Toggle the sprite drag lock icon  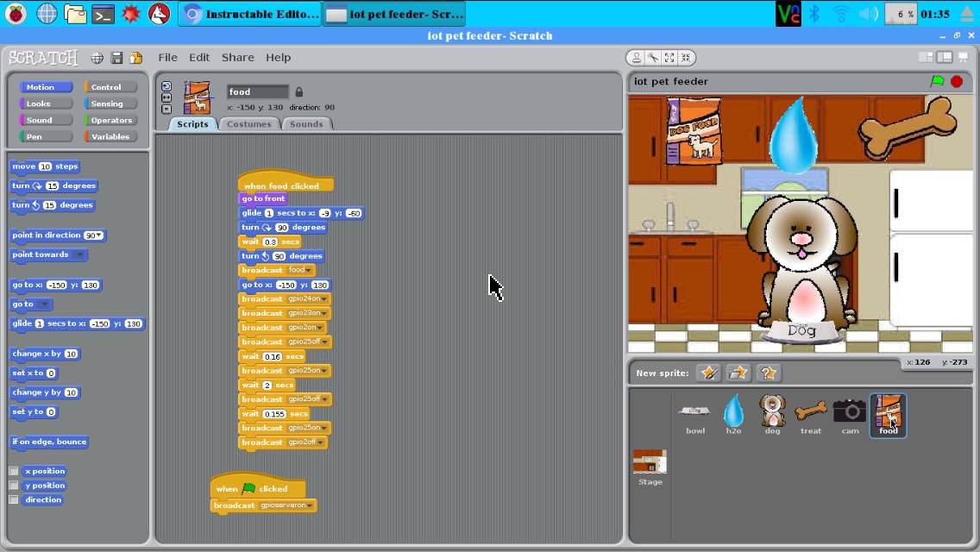point(298,92)
